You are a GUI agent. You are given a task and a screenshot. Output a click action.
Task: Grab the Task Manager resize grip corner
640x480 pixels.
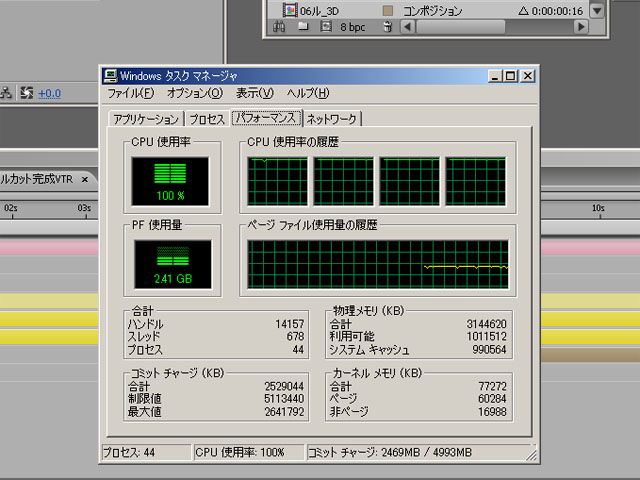531,455
